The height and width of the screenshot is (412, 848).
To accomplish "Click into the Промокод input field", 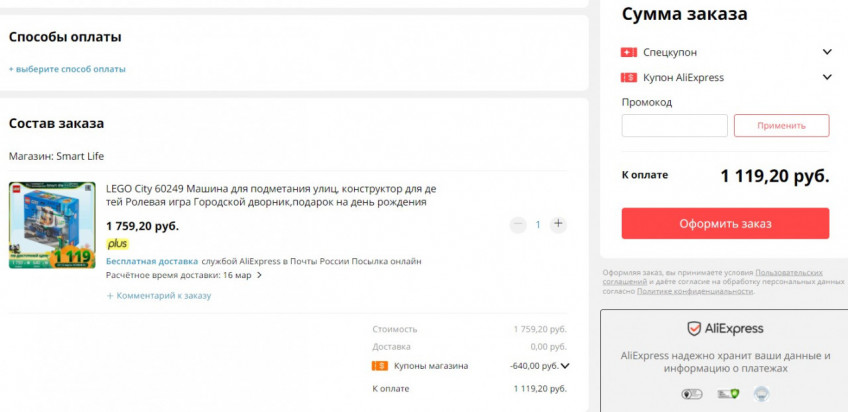I will (x=674, y=126).
